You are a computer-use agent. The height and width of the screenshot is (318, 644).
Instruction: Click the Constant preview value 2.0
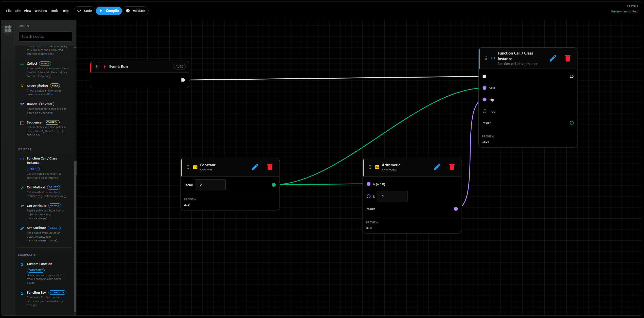(187, 205)
